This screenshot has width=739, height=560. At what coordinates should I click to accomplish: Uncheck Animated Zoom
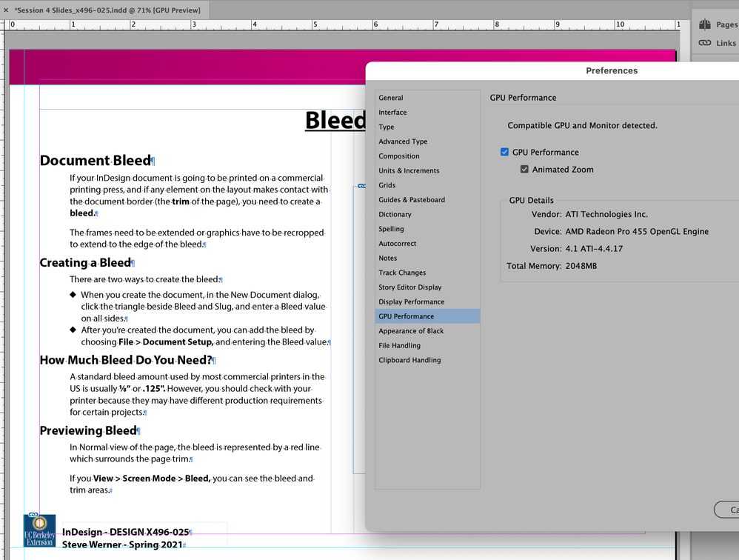(524, 169)
